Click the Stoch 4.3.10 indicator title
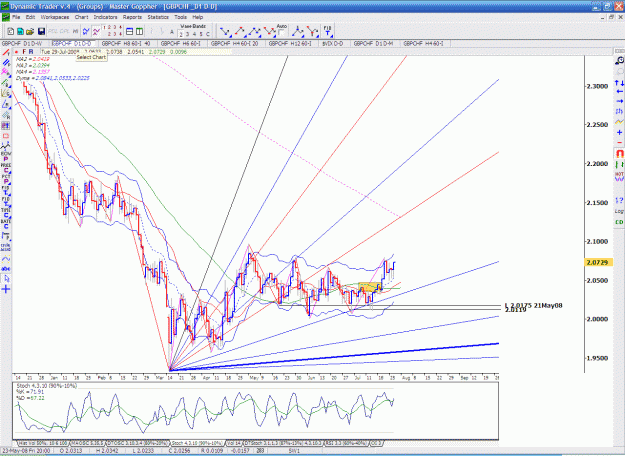 tap(46, 386)
